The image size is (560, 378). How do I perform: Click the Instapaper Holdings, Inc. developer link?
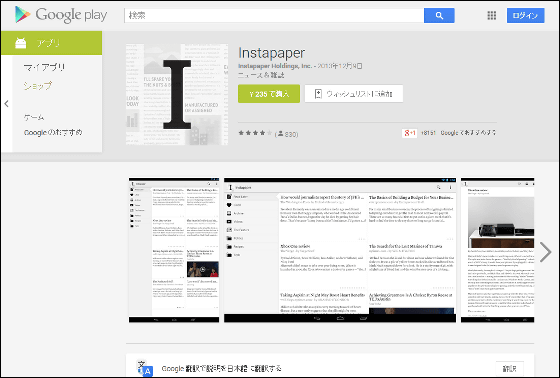pos(275,66)
